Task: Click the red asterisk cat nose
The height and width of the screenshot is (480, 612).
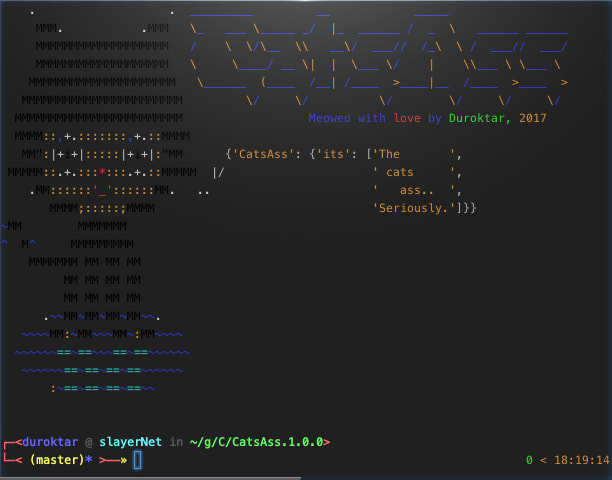Action: pyautogui.click(x=102, y=172)
